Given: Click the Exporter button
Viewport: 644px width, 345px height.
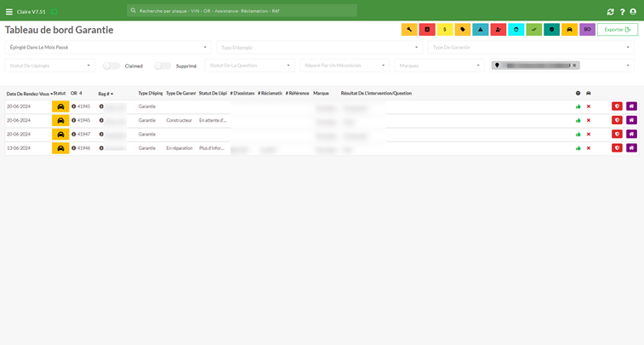Looking at the screenshot, I should tap(618, 30).
